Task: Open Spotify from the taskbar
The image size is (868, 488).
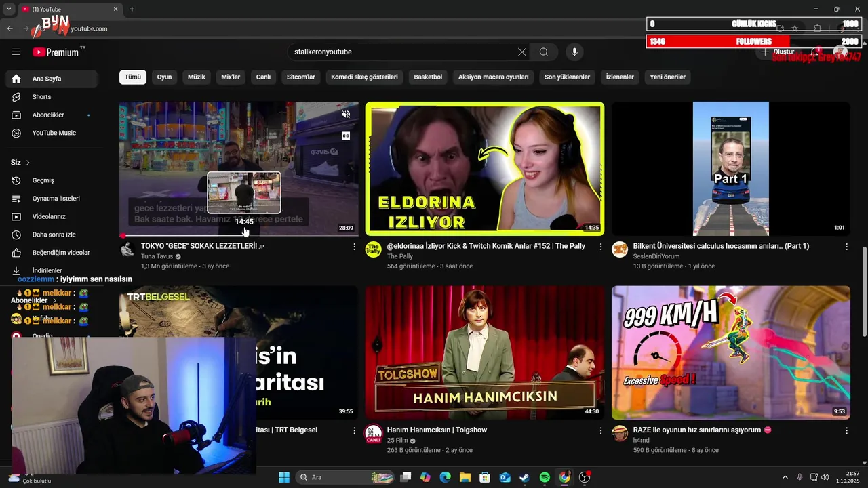Action: (545, 477)
